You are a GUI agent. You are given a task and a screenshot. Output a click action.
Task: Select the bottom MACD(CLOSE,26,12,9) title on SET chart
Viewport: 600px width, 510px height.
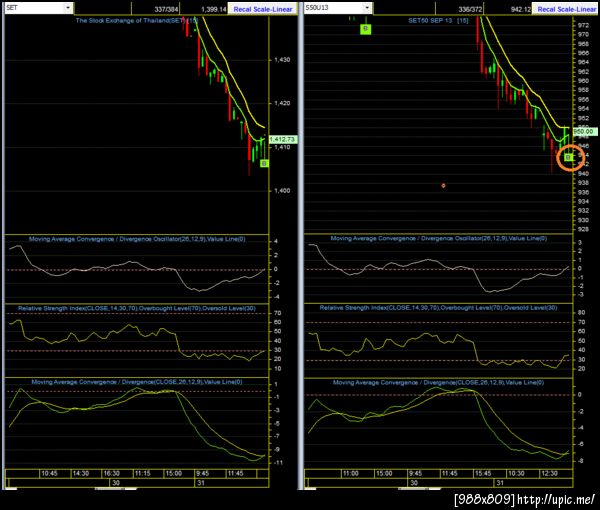[137, 382]
